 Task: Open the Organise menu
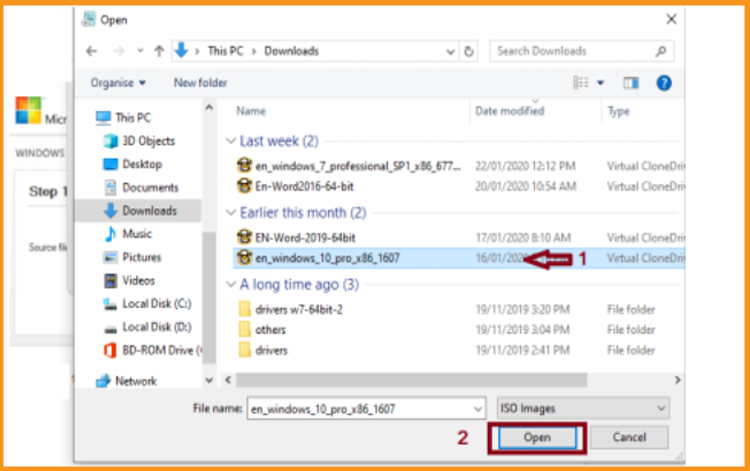pos(118,83)
